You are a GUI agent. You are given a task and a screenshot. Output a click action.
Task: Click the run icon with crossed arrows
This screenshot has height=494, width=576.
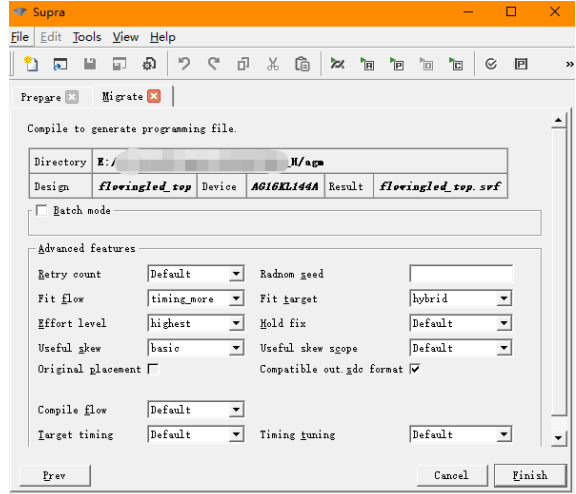(x=337, y=64)
